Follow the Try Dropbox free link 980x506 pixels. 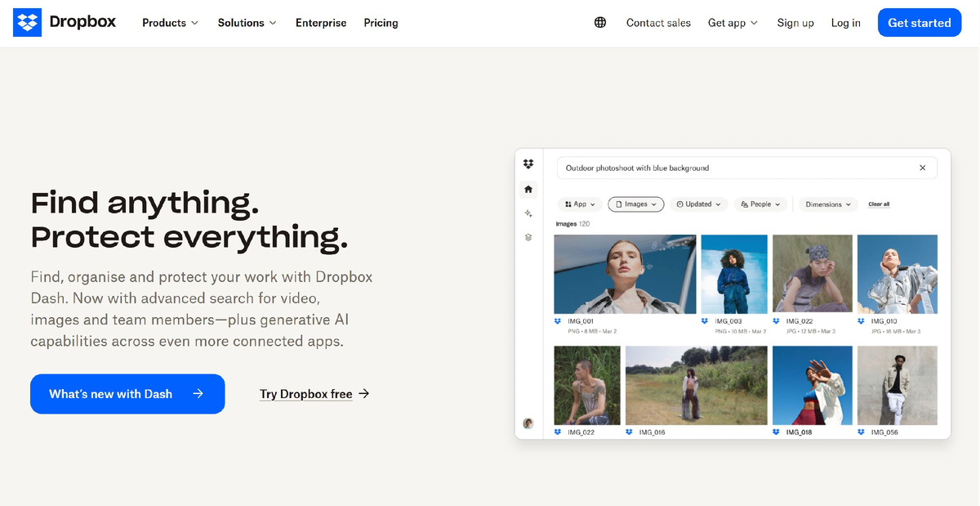[314, 394]
